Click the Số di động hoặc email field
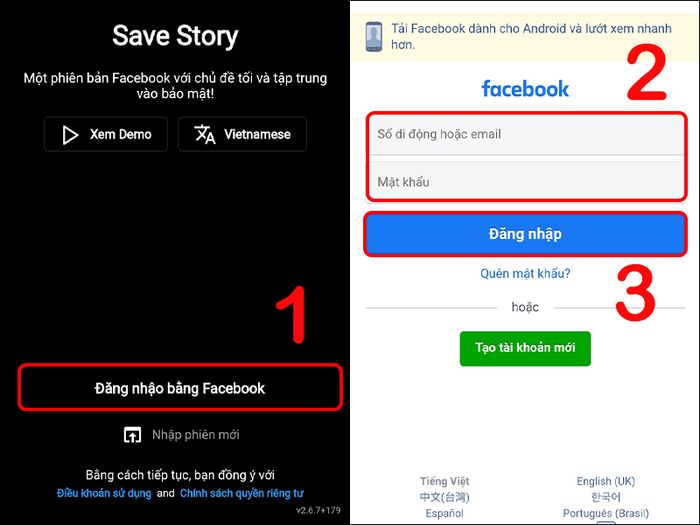Viewport: 700px width, 525px height. point(526,134)
